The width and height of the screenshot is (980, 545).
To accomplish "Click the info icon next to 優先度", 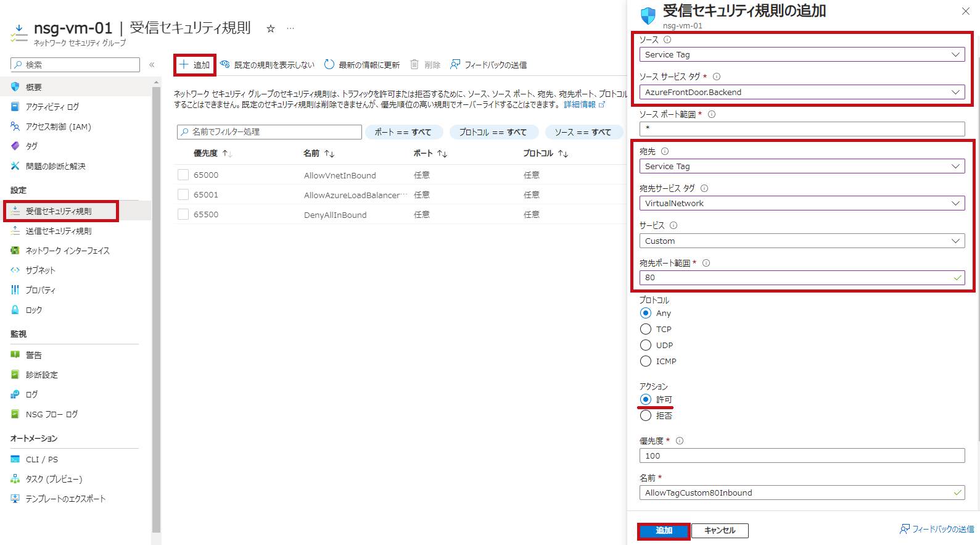I will (x=680, y=441).
